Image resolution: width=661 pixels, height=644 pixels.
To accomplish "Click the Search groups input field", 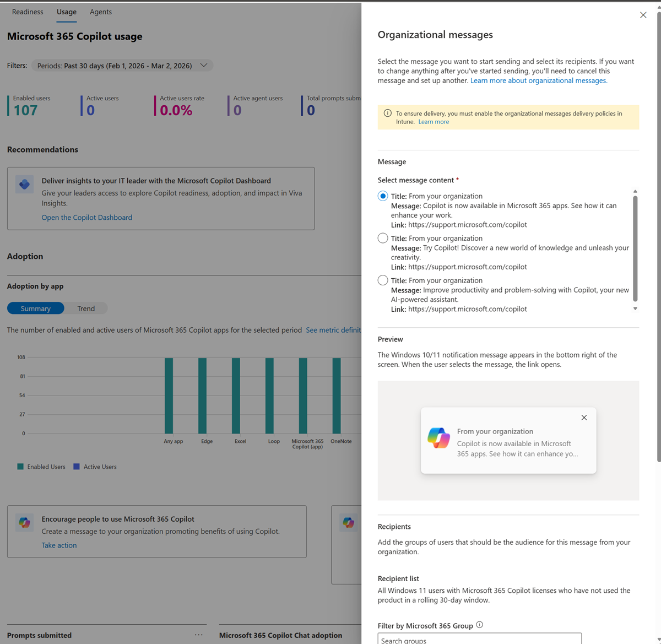I will point(479,639).
